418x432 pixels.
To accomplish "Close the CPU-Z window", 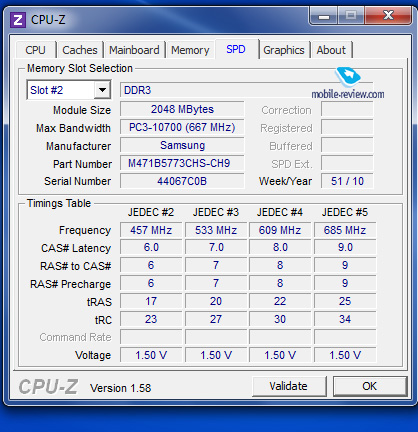I will 388,16.
